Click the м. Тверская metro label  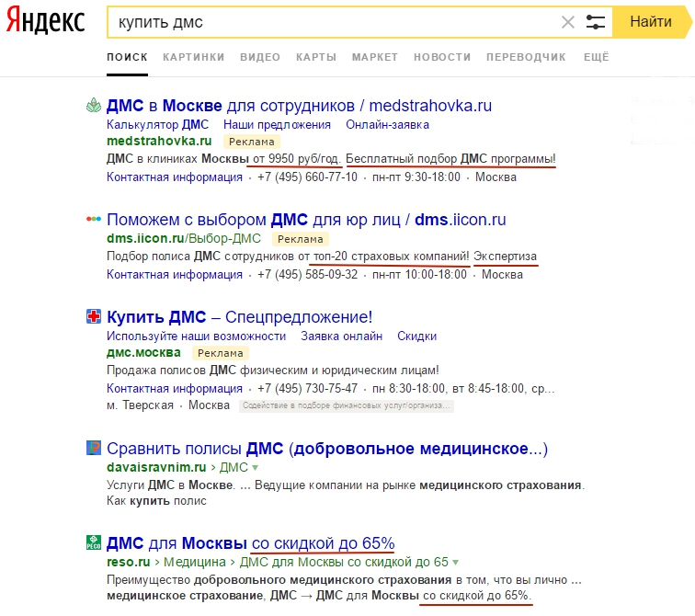[x=140, y=405]
